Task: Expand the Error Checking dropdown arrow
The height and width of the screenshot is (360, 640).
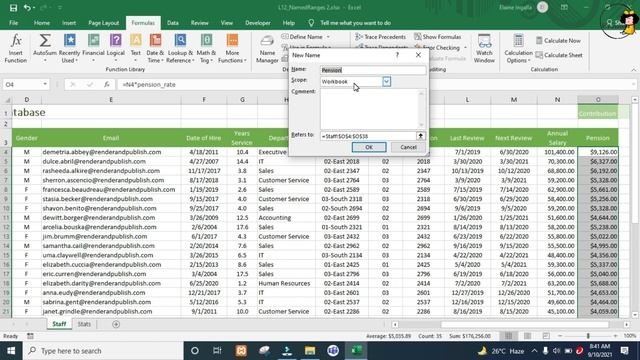Action: point(465,48)
